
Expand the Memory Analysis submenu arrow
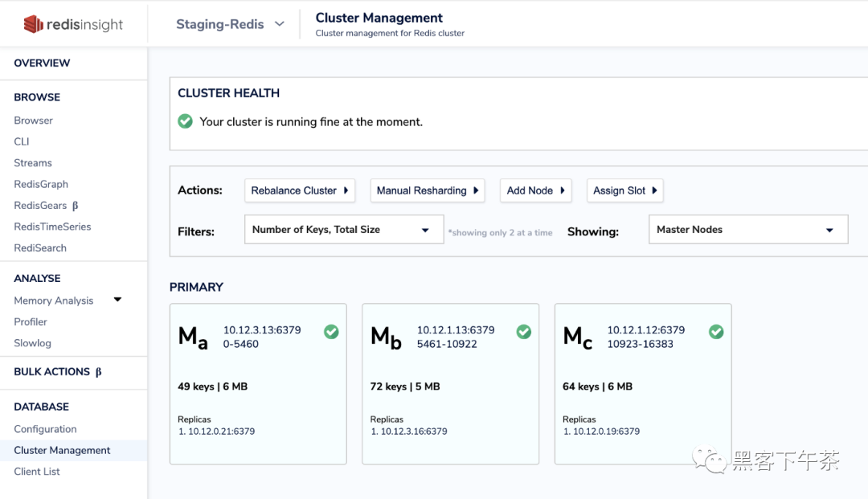click(x=117, y=300)
